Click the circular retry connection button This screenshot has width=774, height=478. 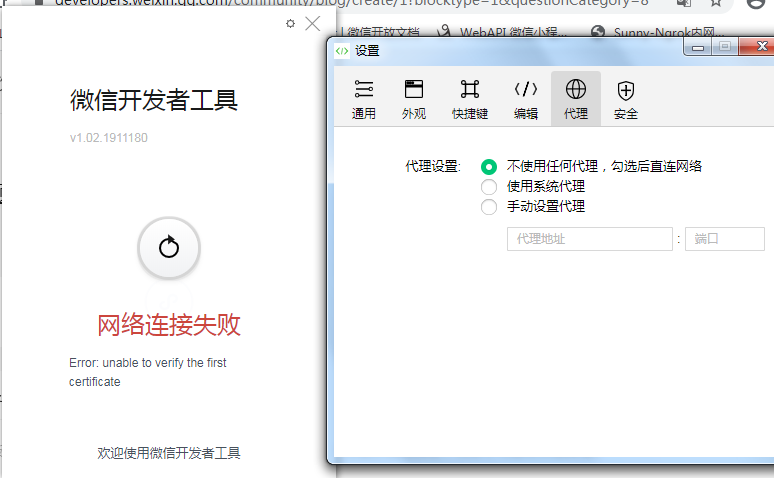click(169, 247)
